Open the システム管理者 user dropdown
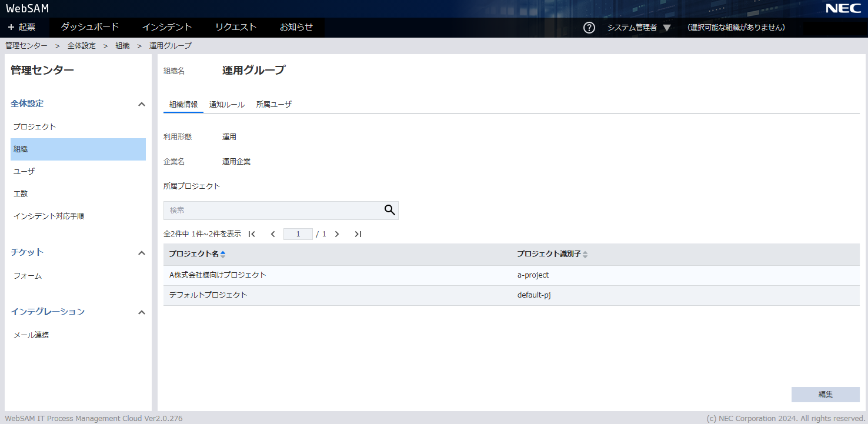The width and height of the screenshot is (868, 424). tap(639, 28)
